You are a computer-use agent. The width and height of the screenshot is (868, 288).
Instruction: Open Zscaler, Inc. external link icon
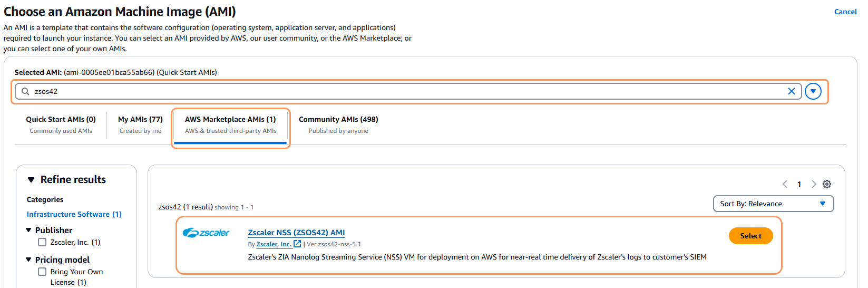click(297, 244)
